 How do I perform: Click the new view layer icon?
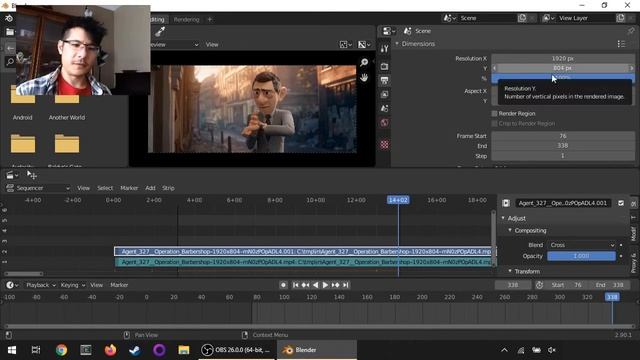[620, 18]
